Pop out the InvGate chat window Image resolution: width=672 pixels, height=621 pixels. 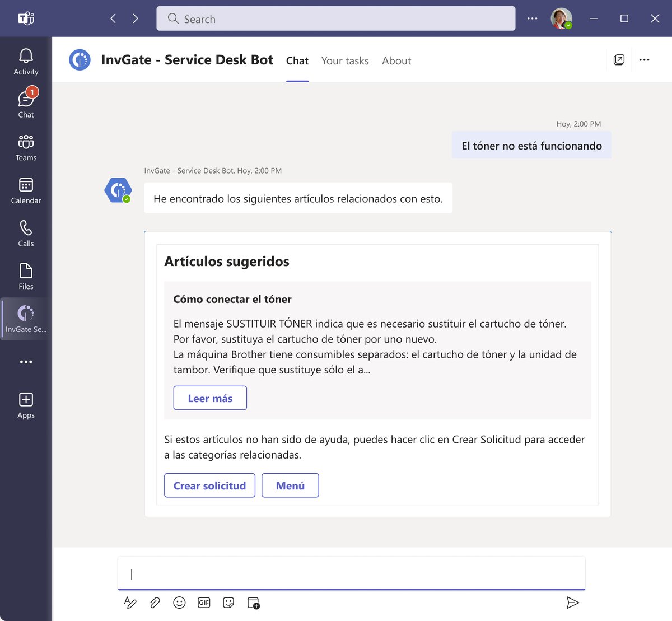coord(619,59)
